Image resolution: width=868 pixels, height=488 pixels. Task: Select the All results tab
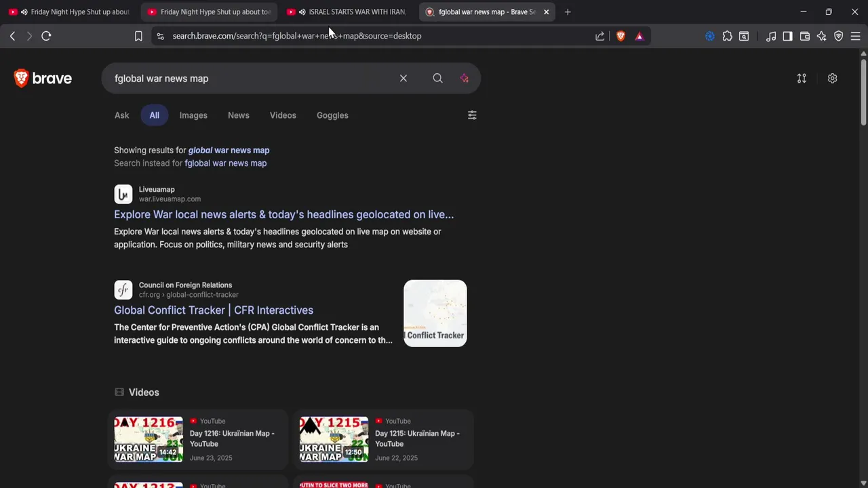tap(155, 115)
